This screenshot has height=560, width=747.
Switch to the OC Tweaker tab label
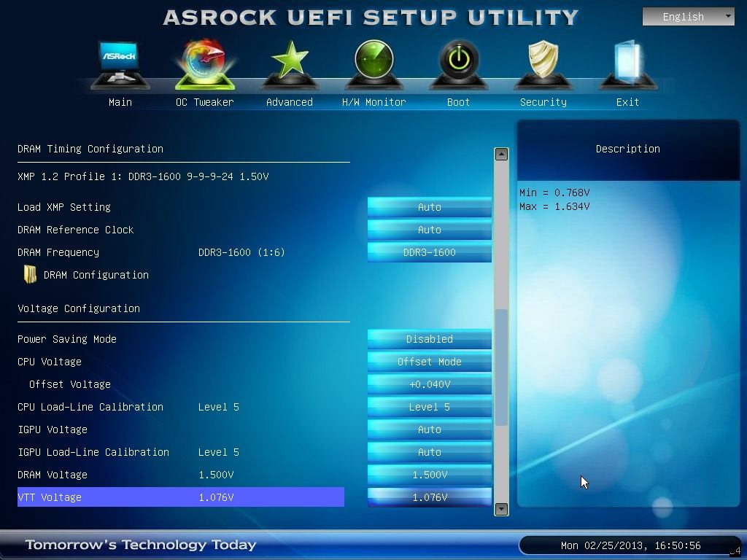pos(205,102)
